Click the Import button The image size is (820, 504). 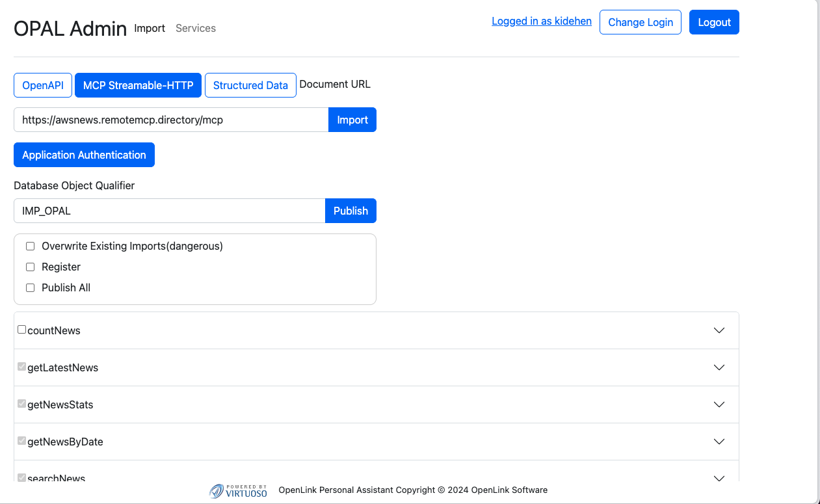[352, 120]
